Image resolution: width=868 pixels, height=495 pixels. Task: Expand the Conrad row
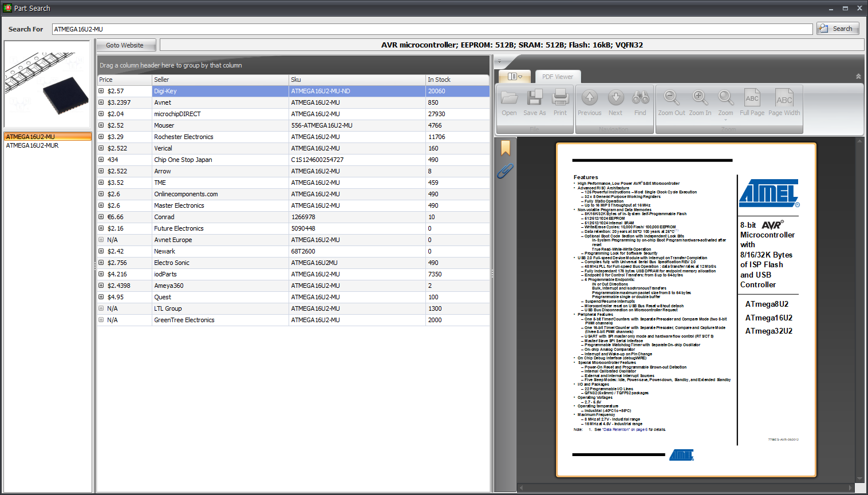pos(101,217)
